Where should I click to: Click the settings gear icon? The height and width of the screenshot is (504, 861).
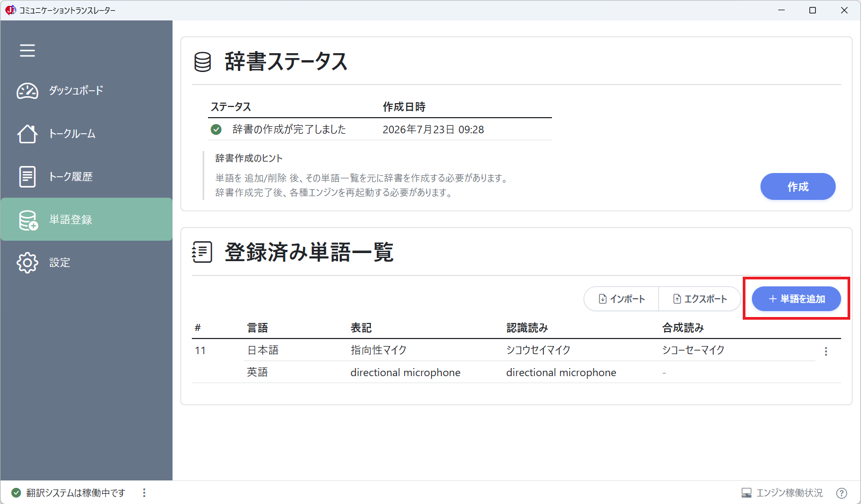coord(27,263)
